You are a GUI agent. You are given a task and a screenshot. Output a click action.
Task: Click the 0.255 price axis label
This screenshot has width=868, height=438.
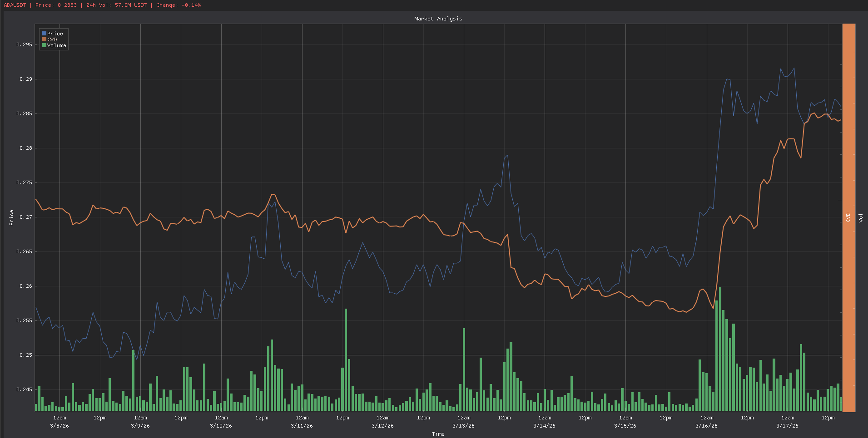[25, 320]
